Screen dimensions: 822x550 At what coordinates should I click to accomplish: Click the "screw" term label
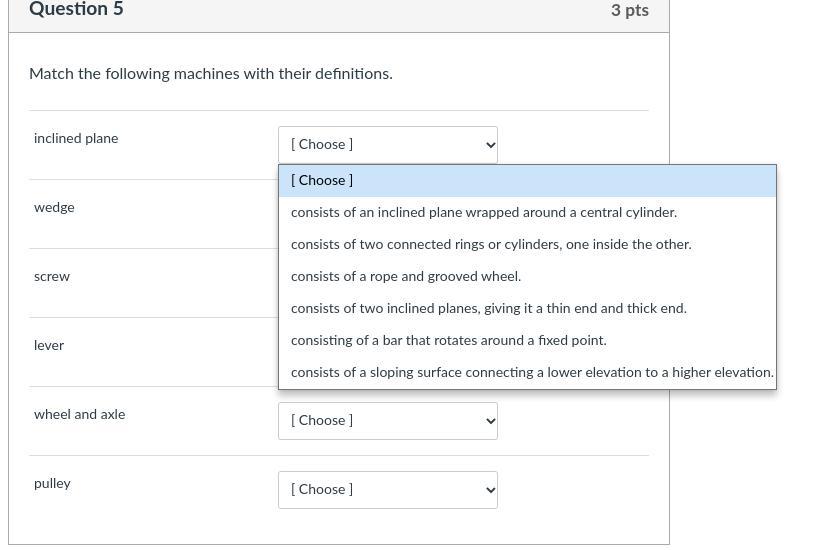[52, 277]
